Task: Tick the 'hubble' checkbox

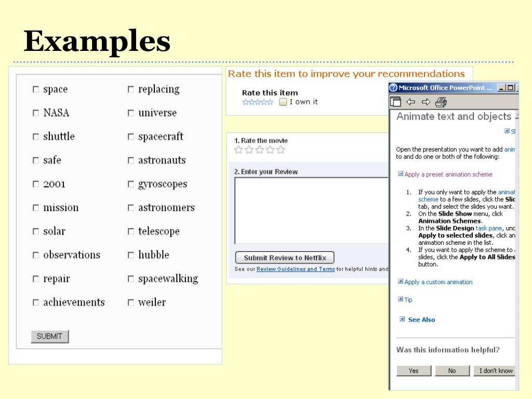Action: tap(130, 255)
